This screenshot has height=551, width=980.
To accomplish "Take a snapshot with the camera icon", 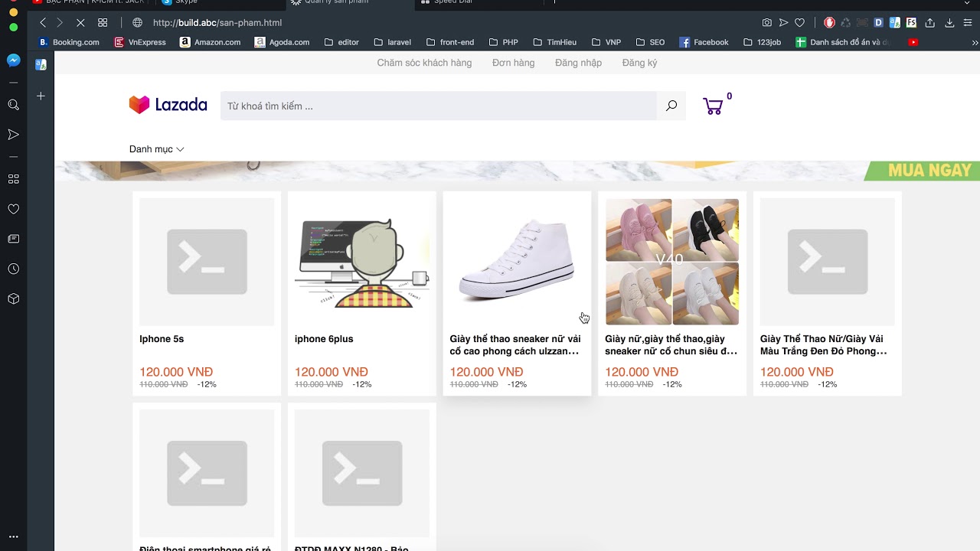I will pos(767,23).
